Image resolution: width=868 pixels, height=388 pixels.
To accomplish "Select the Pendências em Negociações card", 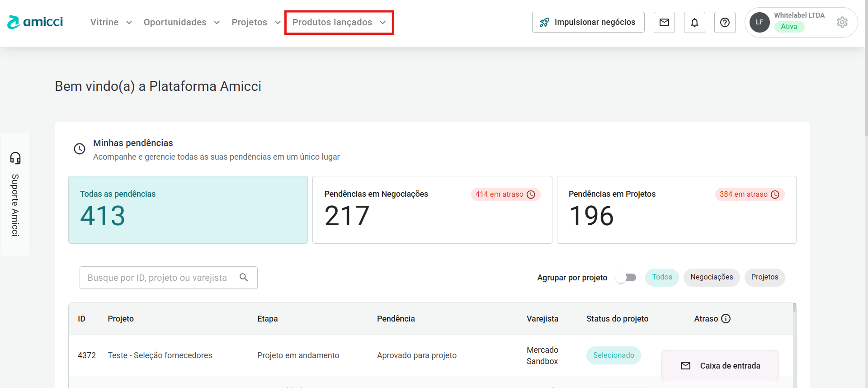I will pos(432,210).
